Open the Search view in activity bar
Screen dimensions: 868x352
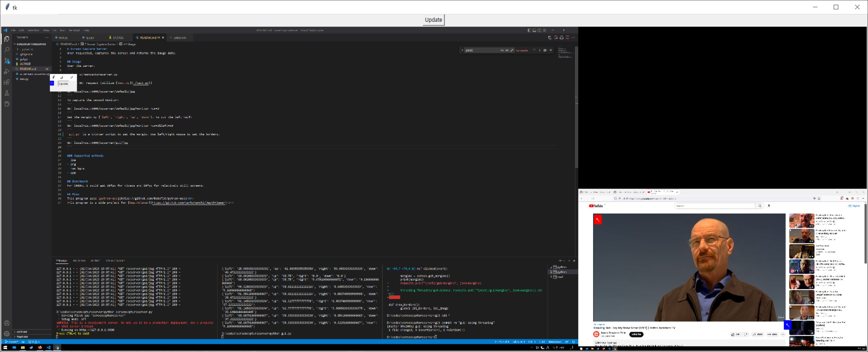(x=7, y=50)
